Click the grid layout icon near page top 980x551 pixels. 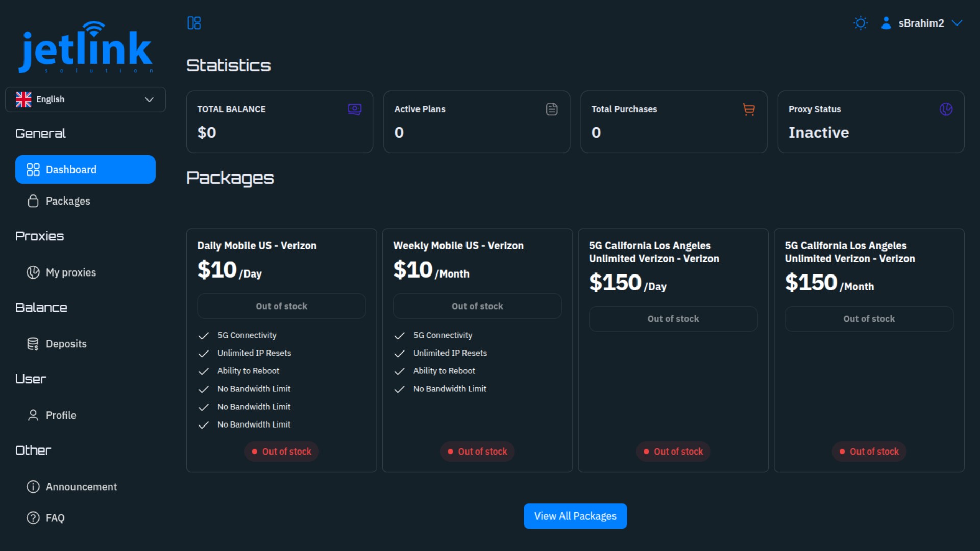coord(193,22)
